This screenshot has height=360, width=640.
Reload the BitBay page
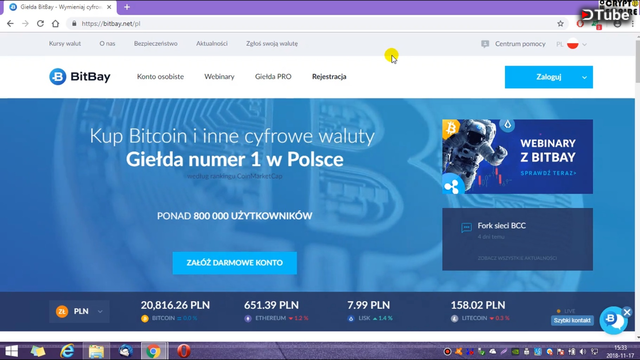click(x=40, y=24)
